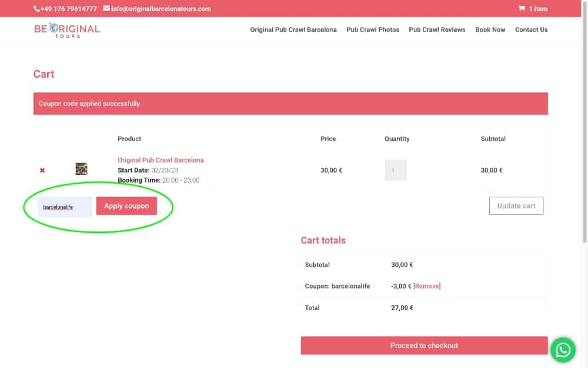588x368 pixels.
Task: Click the phone number in top bar
Action: tap(65, 9)
